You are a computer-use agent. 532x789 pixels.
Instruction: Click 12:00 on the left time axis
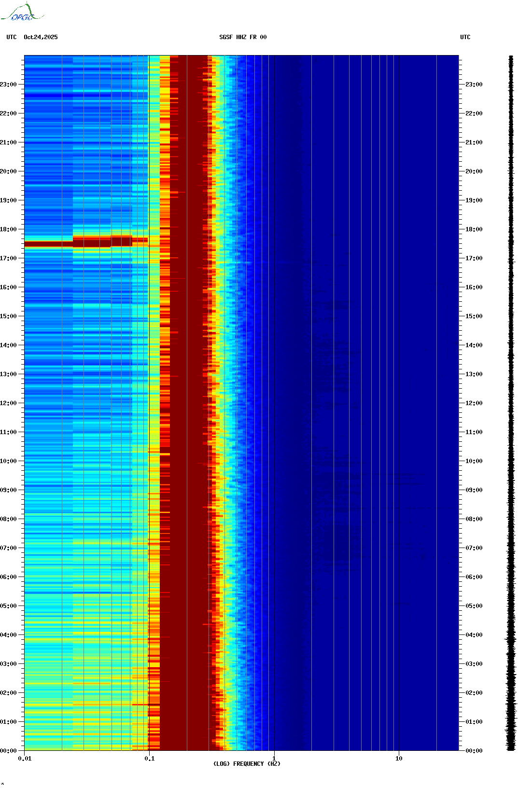click(x=8, y=403)
